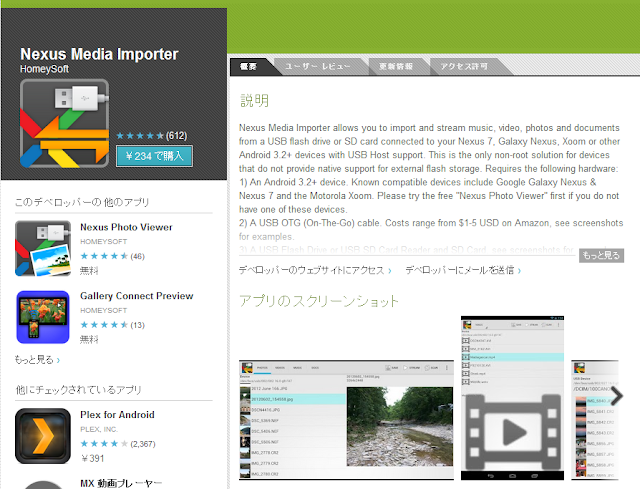Open Nexus Photo Viewer app icon

43,249
